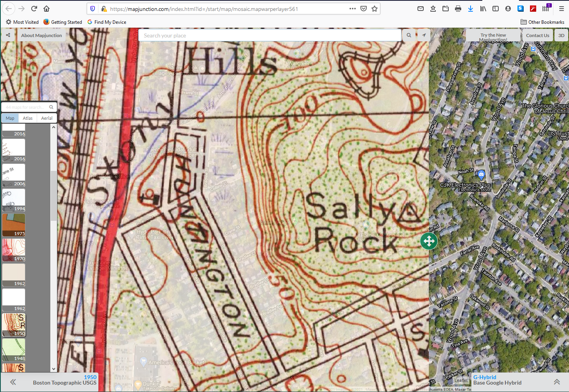
Task: Open the 3D view mode
Action: coord(561,35)
